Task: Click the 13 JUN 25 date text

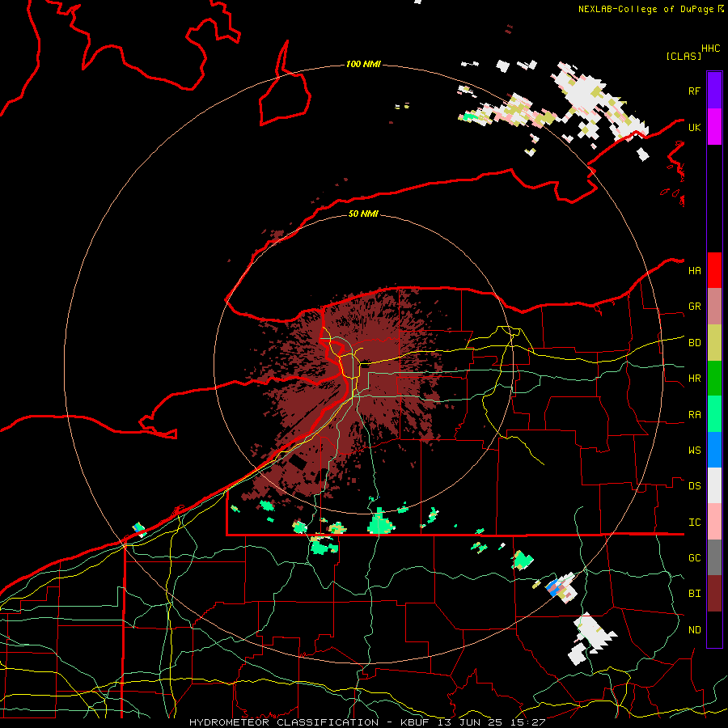Action: coord(470,722)
